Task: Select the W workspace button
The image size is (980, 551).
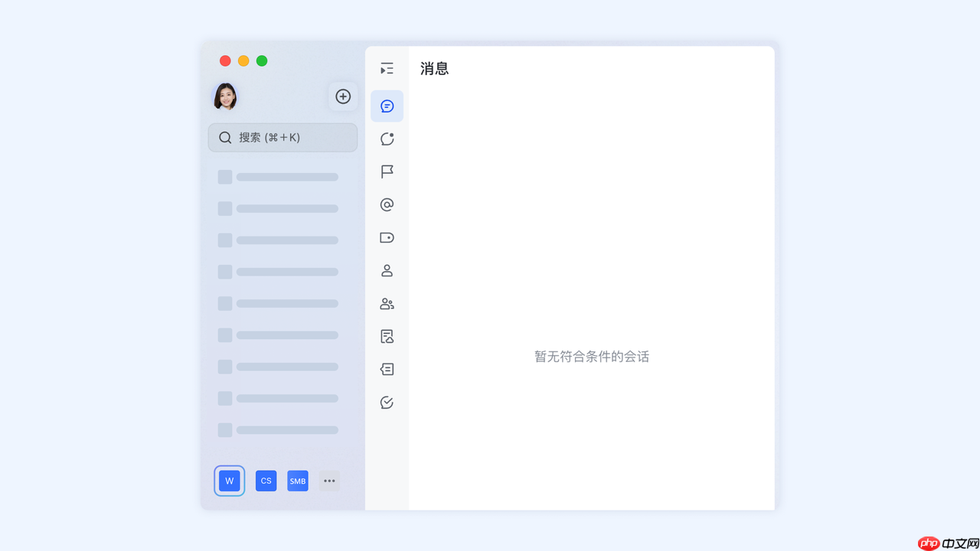Action: [230, 481]
